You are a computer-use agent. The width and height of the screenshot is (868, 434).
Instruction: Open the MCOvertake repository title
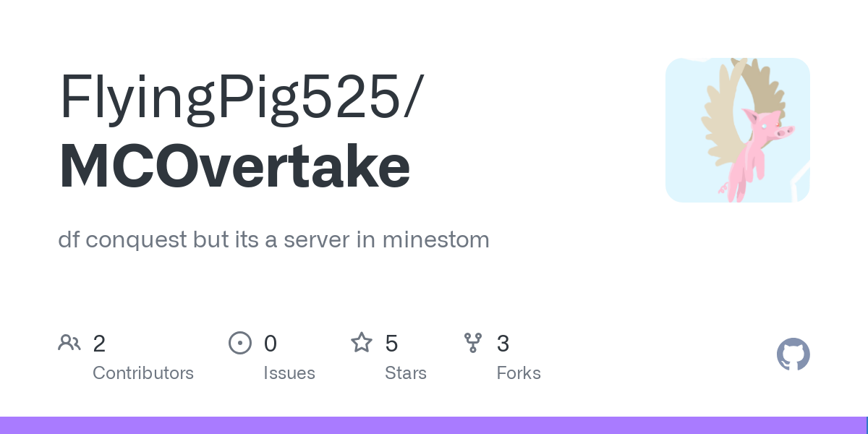click(234, 168)
